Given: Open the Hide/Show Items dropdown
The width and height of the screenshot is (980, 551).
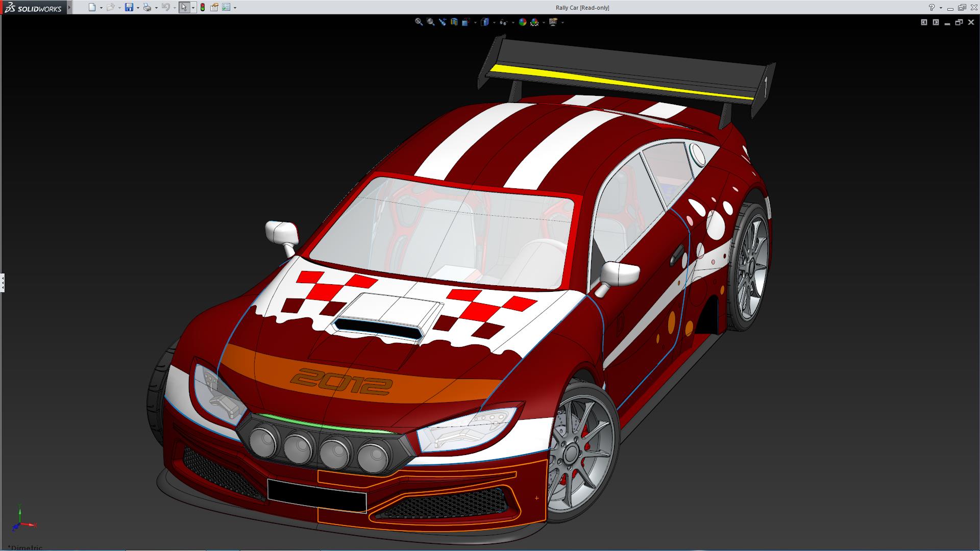Looking at the screenshot, I should pos(512,22).
